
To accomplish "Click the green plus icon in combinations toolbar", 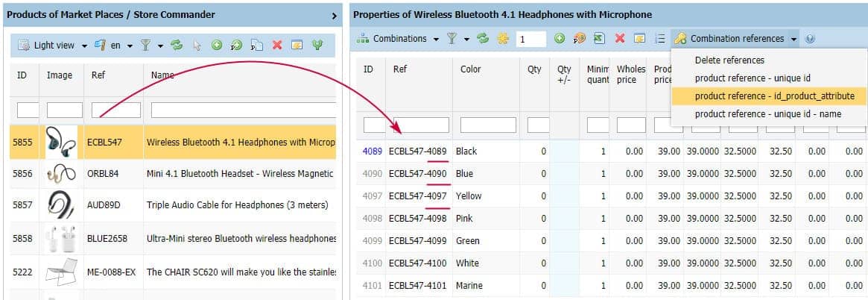I will [560, 39].
